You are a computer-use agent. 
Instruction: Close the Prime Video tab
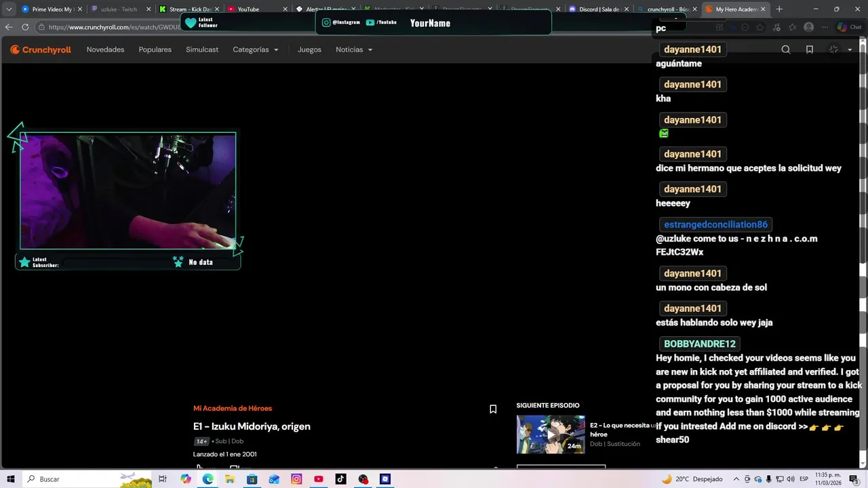click(79, 9)
